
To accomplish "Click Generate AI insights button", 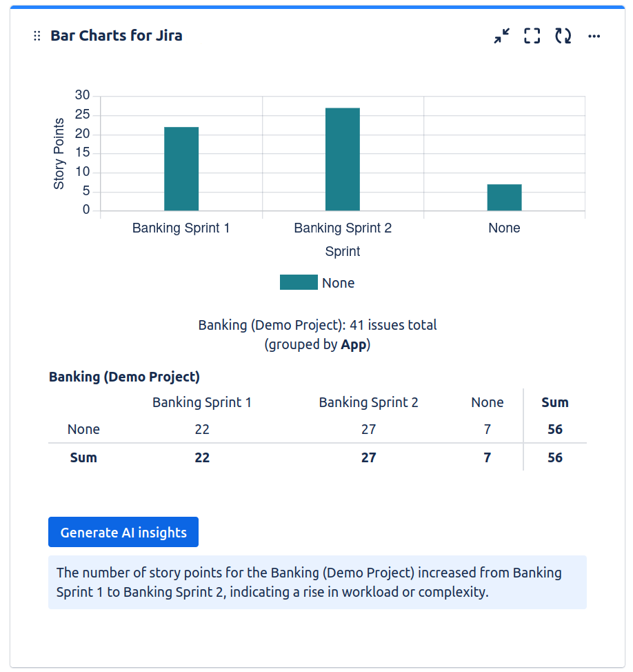I will coord(123,532).
